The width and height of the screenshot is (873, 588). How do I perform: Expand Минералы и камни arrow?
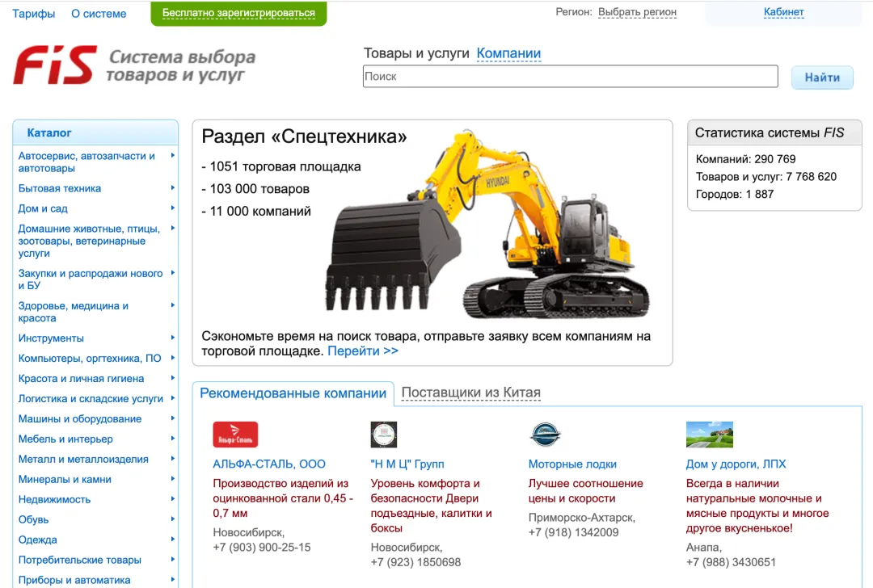click(x=173, y=478)
